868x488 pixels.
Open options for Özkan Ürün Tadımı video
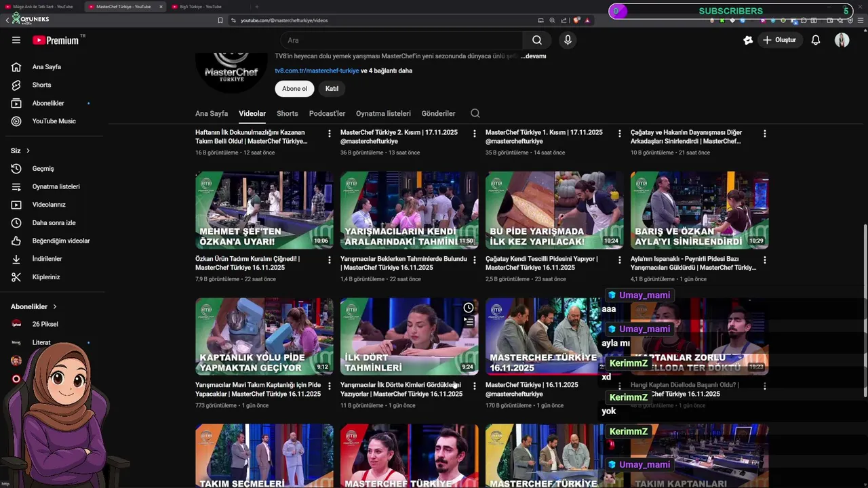tap(330, 260)
